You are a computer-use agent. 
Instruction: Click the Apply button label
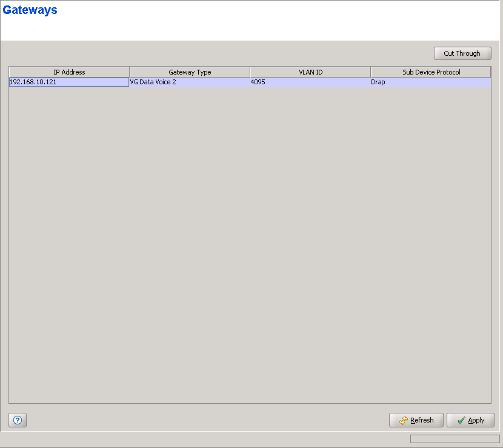click(x=476, y=421)
